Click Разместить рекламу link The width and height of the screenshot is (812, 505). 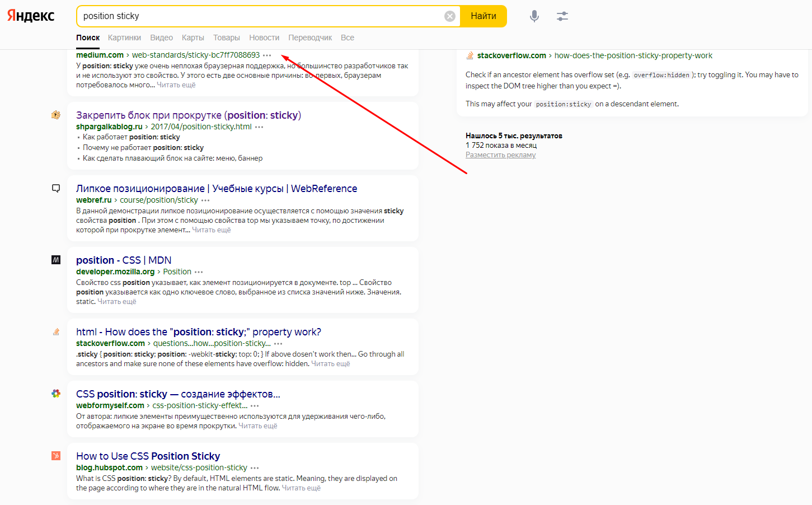[x=501, y=155]
